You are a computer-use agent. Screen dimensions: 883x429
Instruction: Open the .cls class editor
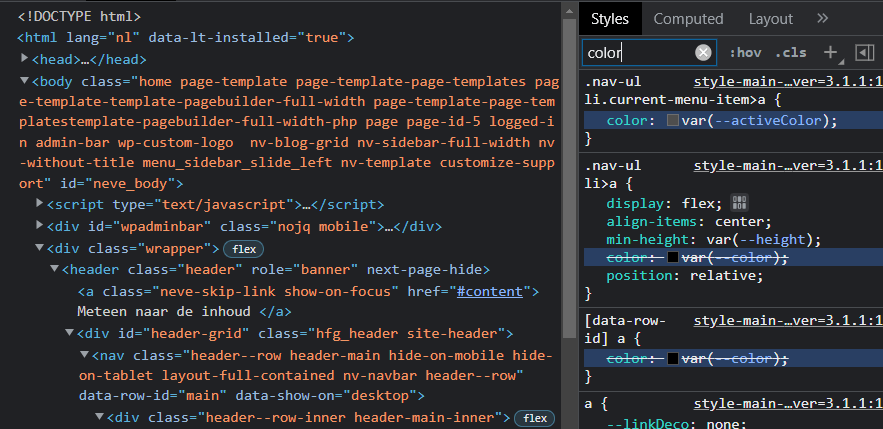pos(790,53)
